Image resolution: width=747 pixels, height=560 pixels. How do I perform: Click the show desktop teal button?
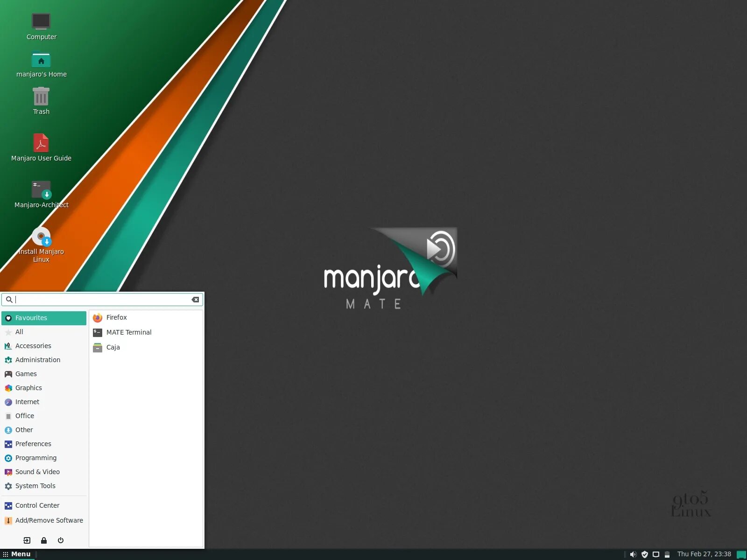pyautogui.click(x=741, y=554)
